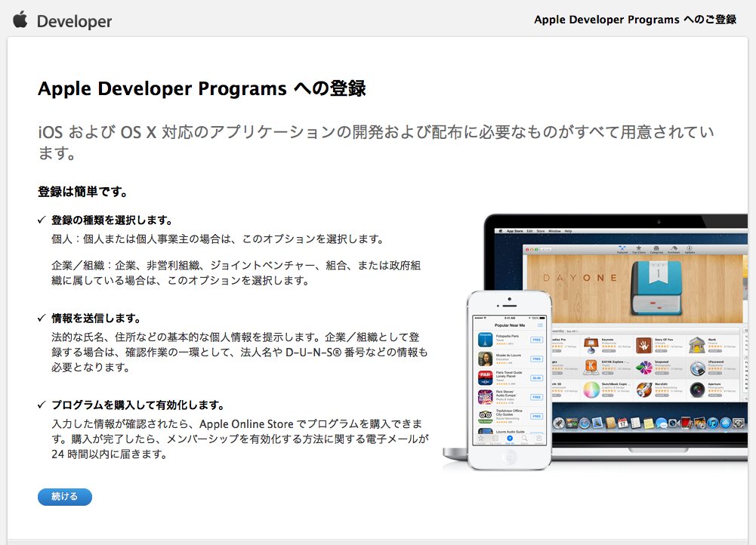This screenshot has width=756, height=545.
Task: Click the Snapseed colorful pinwheel icon
Action: [644, 368]
